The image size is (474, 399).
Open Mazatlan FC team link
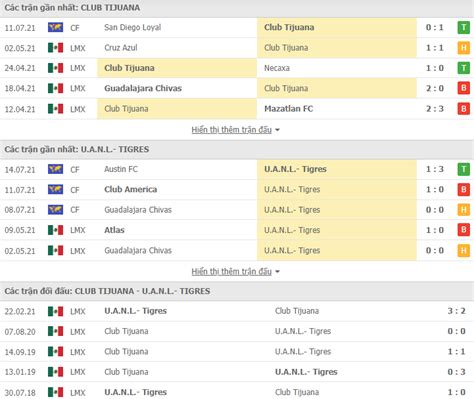pyautogui.click(x=289, y=109)
